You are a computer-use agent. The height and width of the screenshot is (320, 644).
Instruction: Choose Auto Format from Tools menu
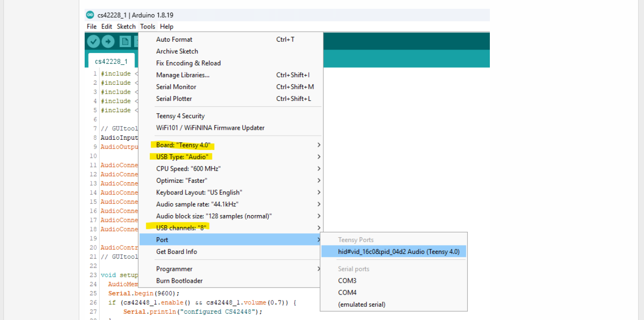click(x=174, y=39)
